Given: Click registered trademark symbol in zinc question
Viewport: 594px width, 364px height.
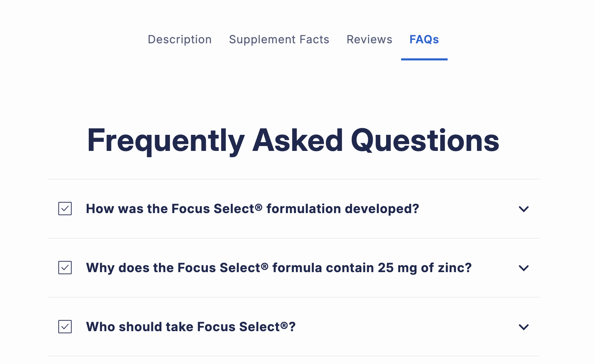Looking at the screenshot, I should point(265,266).
